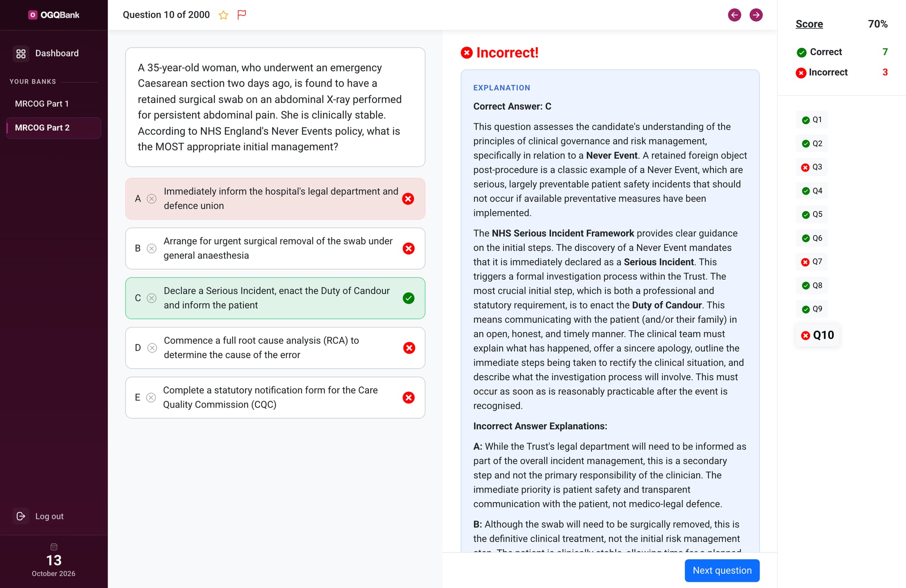Image resolution: width=906 pixels, height=588 pixels.
Task: Select answer D about root cause analysis
Action: pyautogui.click(x=275, y=348)
